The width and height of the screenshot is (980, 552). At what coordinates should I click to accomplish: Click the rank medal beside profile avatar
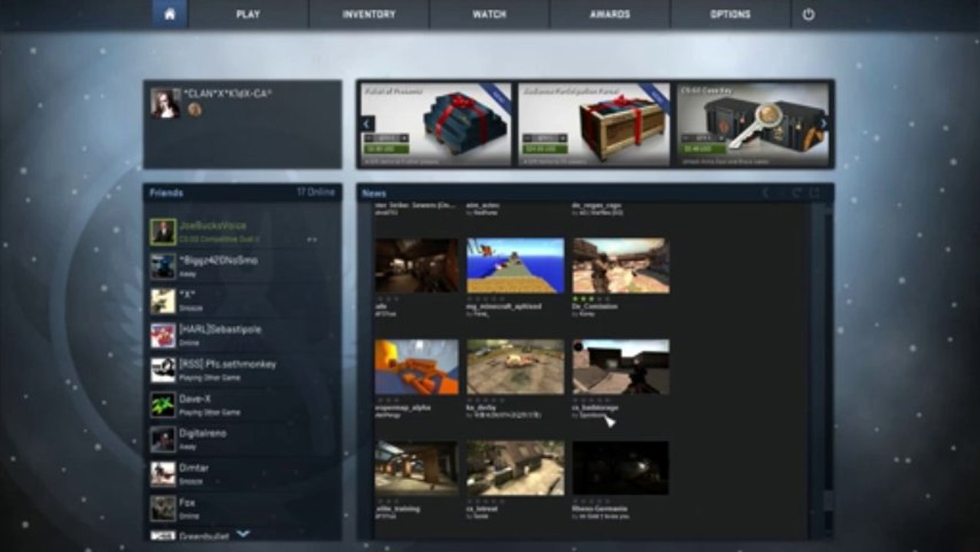(x=195, y=110)
